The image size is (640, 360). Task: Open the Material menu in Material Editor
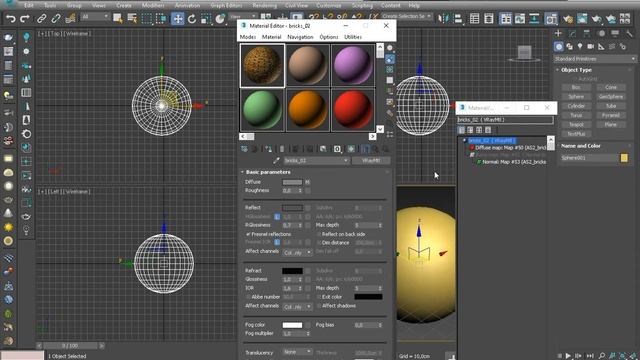[x=271, y=37]
